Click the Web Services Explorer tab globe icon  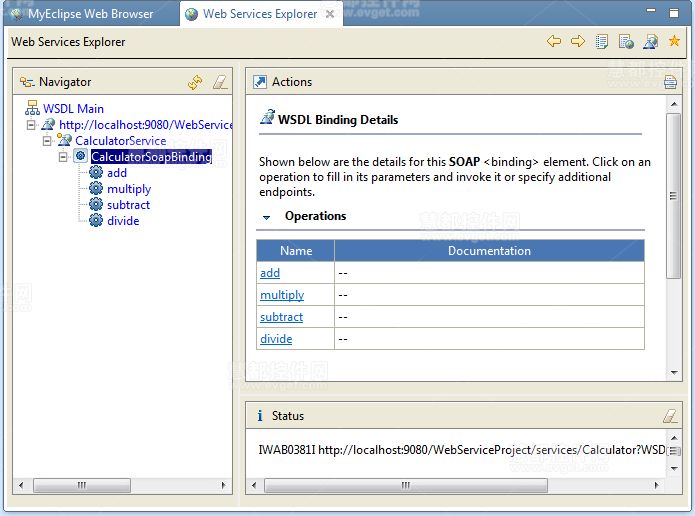pyautogui.click(x=191, y=14)
